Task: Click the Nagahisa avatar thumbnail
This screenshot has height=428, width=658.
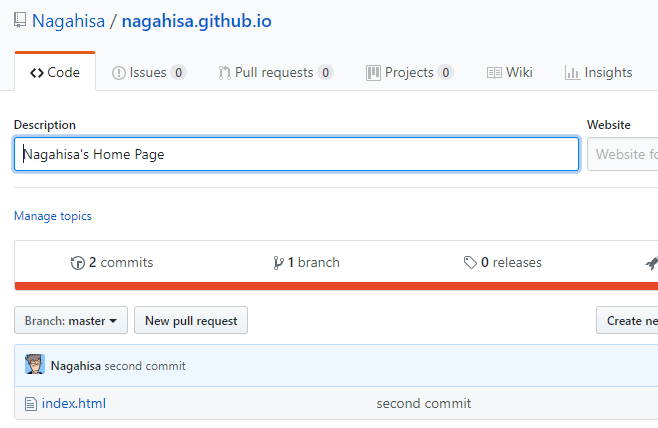Action: 35,366
